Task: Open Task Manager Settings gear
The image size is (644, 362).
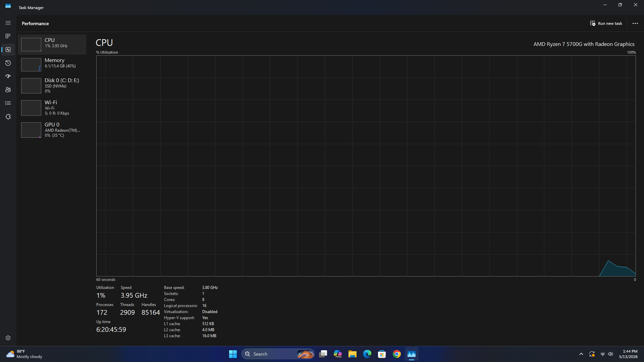Action: pos(8,338)
